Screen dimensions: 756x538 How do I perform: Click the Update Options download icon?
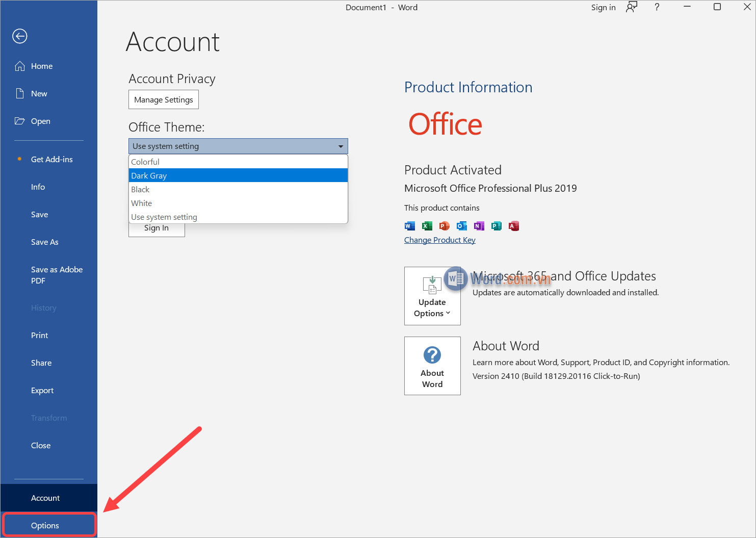pos(432,285)
